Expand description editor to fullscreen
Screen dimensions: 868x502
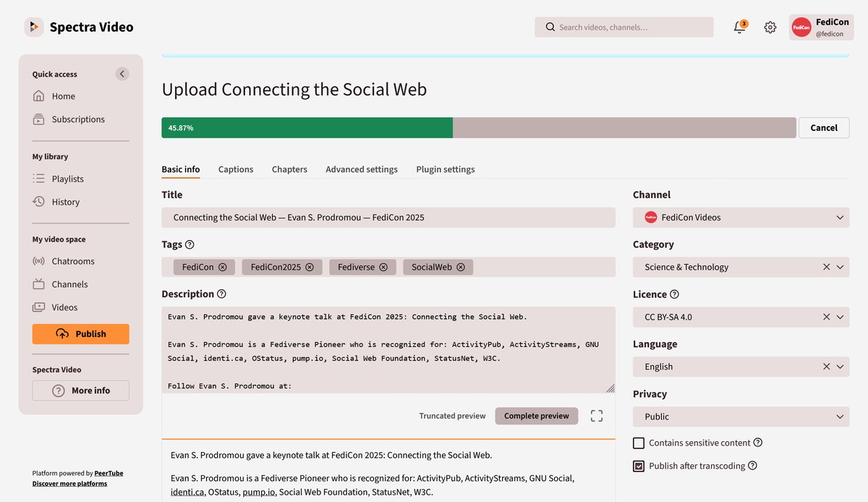pyautogui.click(x=596, y=416)
